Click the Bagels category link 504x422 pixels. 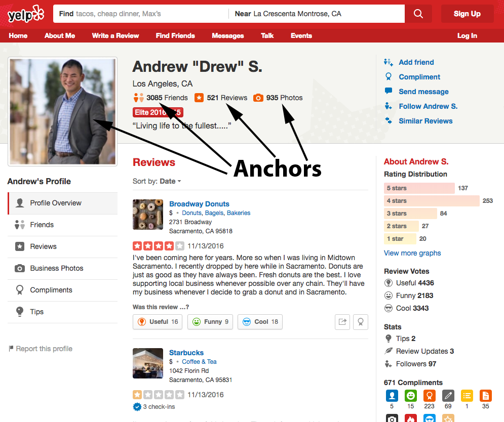(214, 213)
